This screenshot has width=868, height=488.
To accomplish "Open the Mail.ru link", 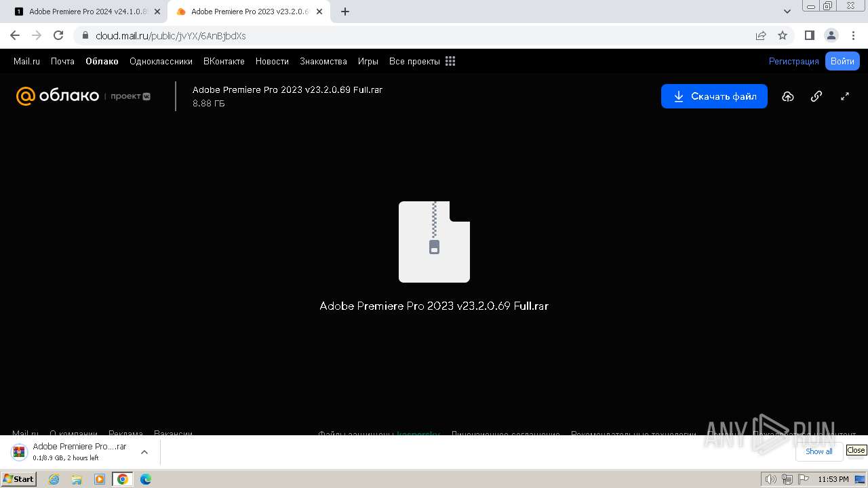I will coord(26,61).
